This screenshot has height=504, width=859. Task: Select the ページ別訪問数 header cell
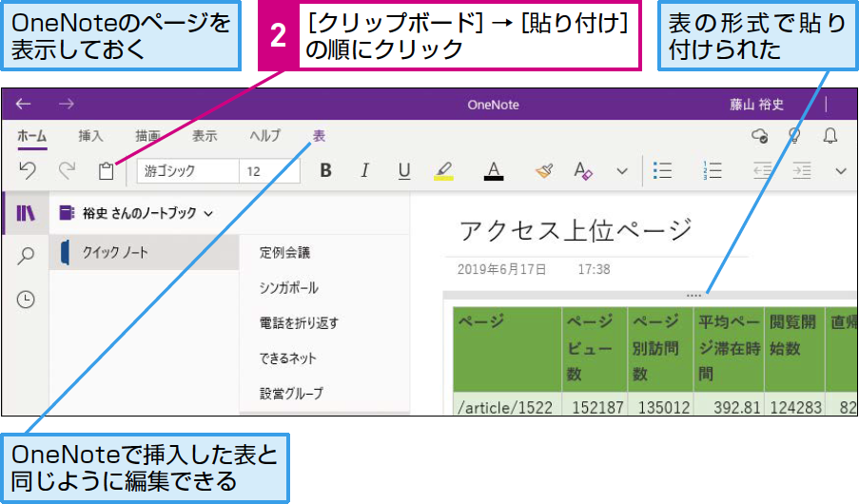click(661, 349)
